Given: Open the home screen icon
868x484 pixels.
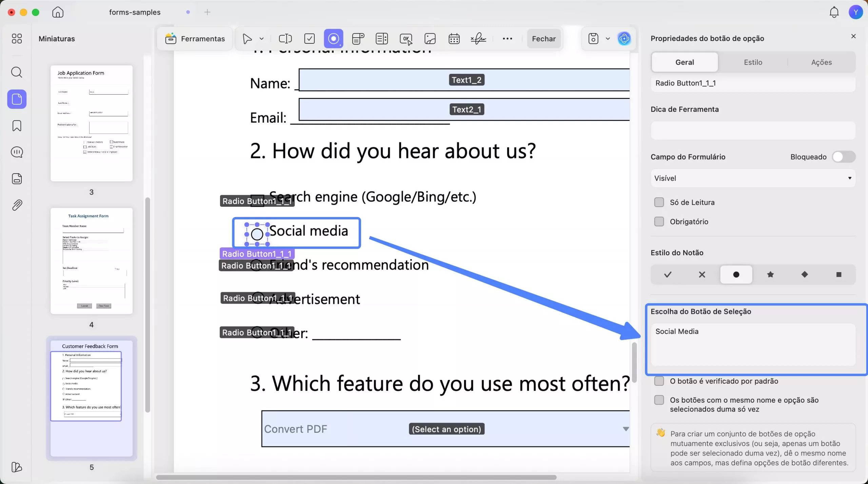Looking at the screenshot, I should coord(58,12).
